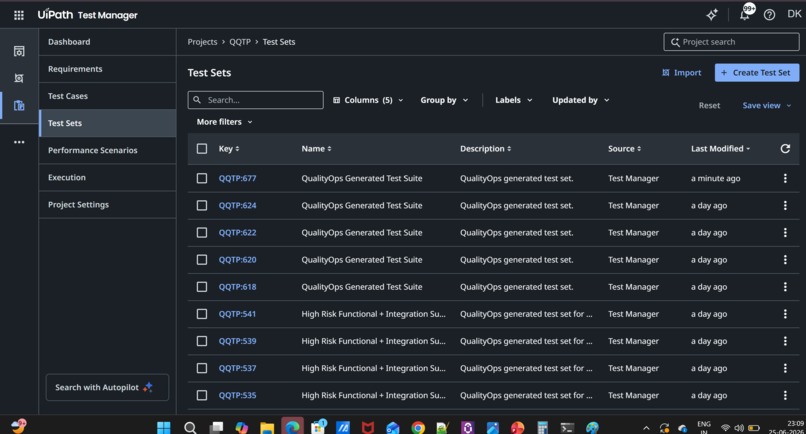Open the Labels filter dropdown

pos(514,100)
